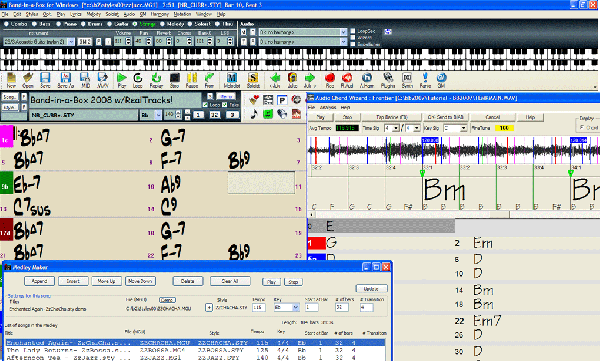
Task: Select the Strings track radio button
Action: click(x=135, y=24)
